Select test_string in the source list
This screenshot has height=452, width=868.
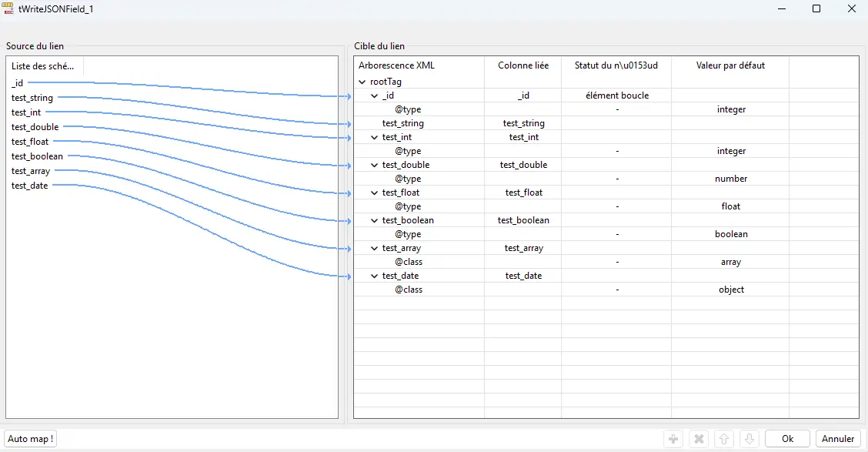32,98
